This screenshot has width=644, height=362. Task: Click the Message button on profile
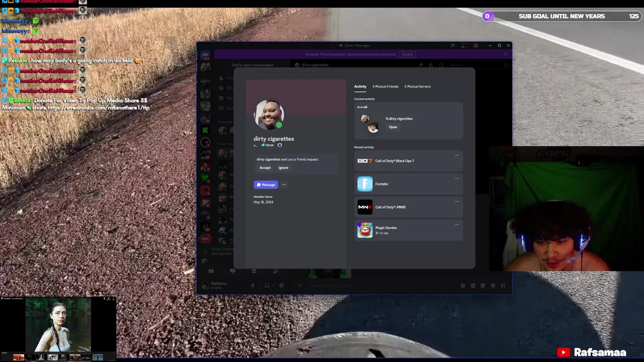(x=266, y=185)
